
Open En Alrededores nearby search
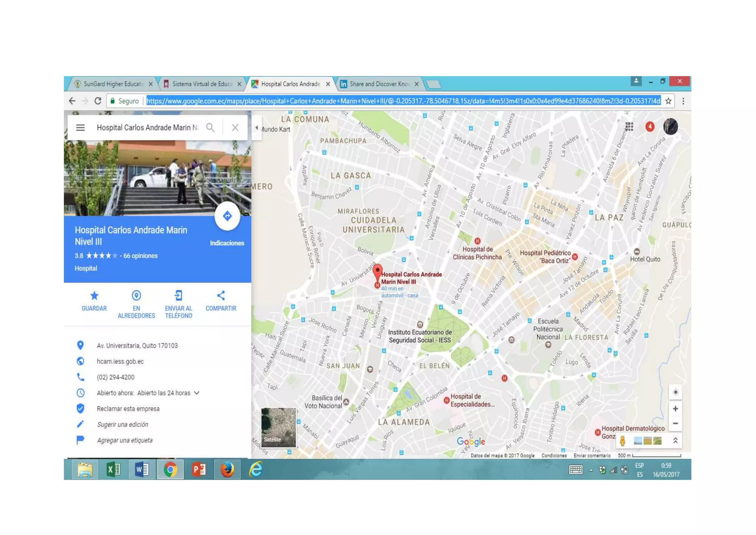tap(136, 296)
